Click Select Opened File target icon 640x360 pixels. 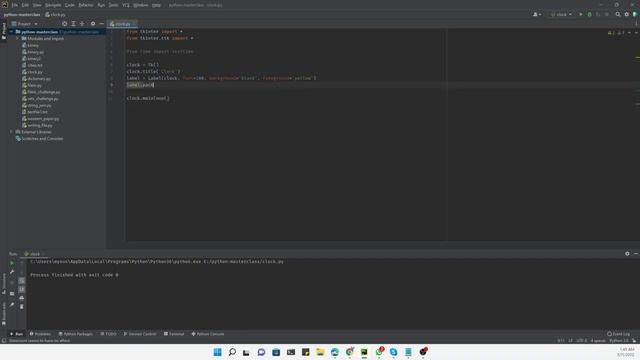click(x=64, y=24)
